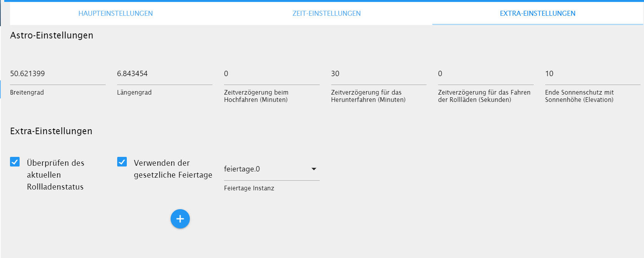Click the Längengrad label under the longitude

[134, 92]
